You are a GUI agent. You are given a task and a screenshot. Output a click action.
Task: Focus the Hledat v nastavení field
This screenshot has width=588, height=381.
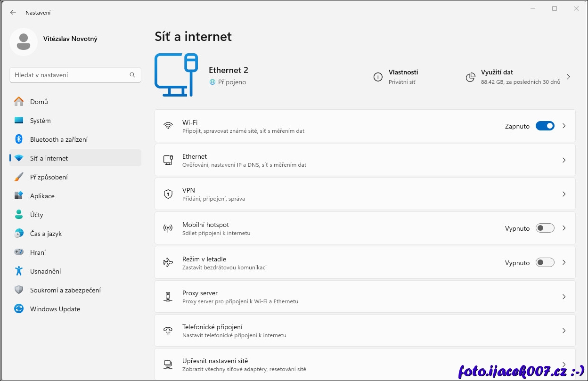(x=71, y=75)
